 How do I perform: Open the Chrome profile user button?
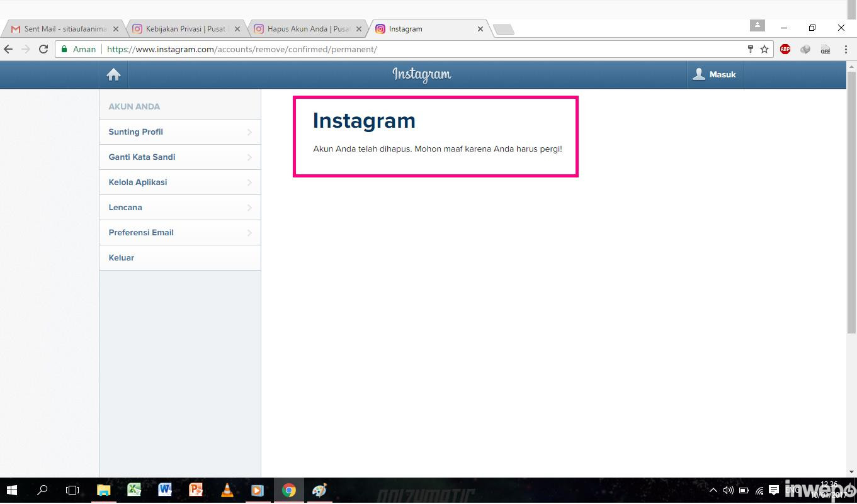point(758,25)
